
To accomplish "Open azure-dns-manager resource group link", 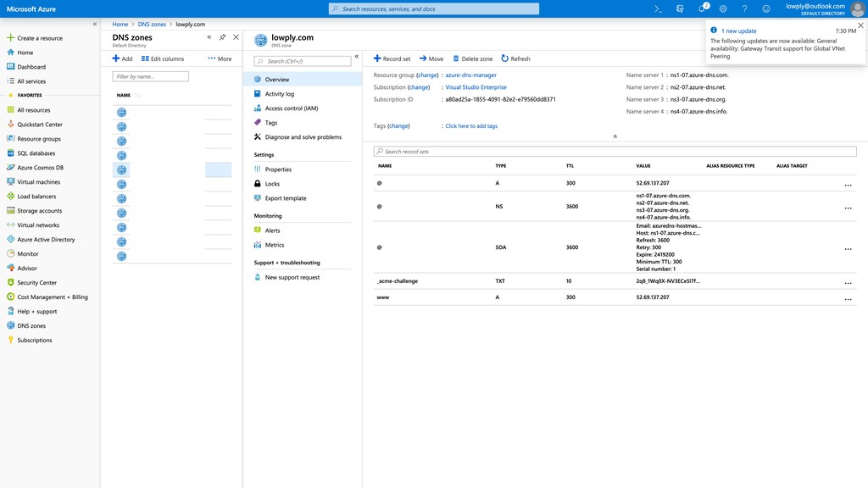I will [471, 75].
